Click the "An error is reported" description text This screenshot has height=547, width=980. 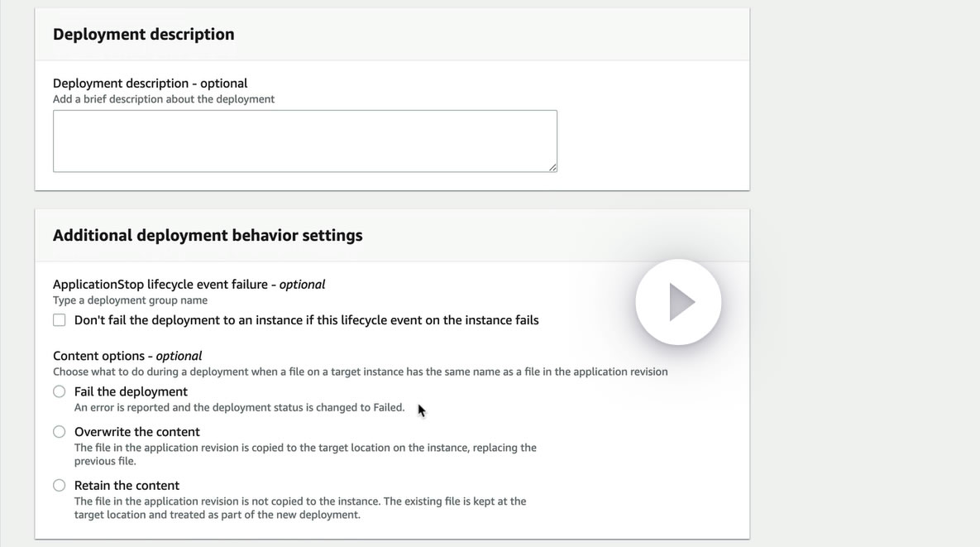click(239, 407)
